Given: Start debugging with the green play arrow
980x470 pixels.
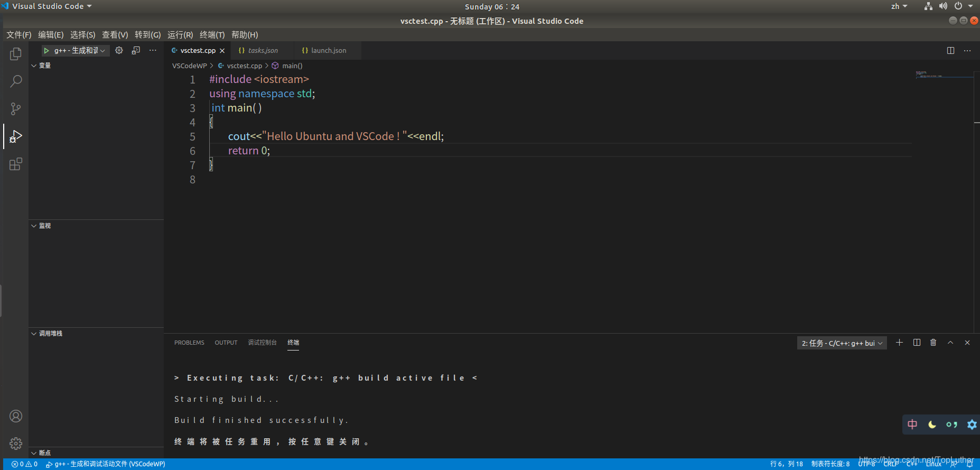Looking at the screenshot, I should (x=46, y=50).
